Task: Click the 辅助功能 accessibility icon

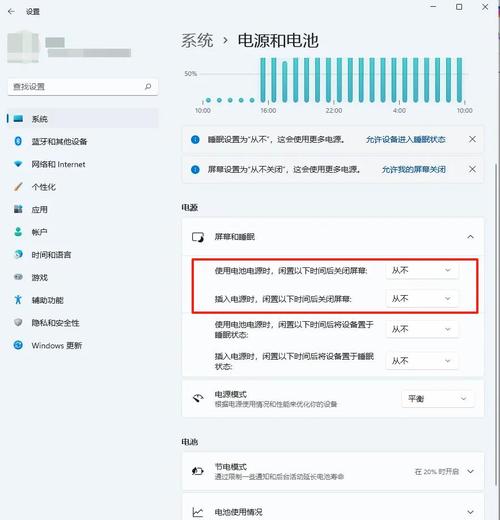Action: point(18,300)
